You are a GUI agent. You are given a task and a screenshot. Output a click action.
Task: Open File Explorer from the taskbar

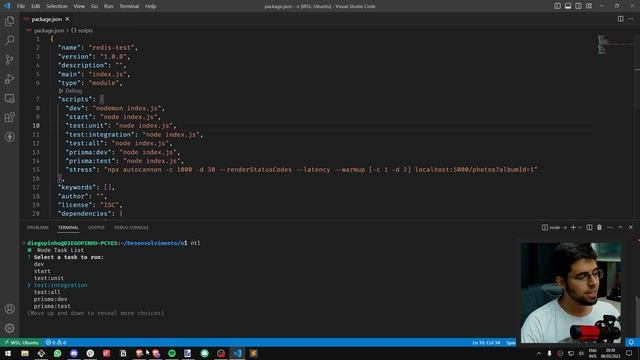pyautogui.click(x=24, y=353)
